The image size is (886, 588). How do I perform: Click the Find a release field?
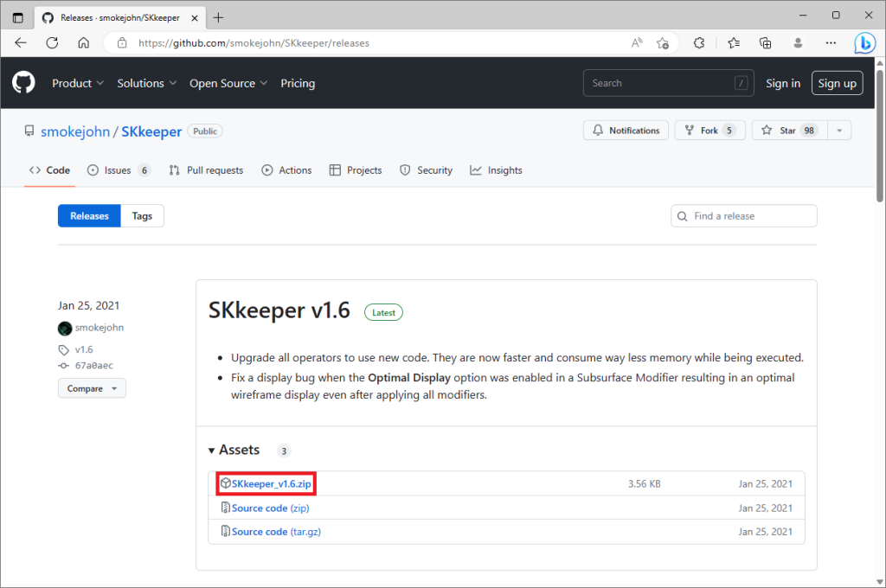[744, 216]
